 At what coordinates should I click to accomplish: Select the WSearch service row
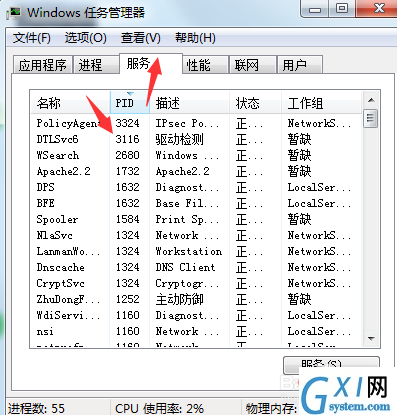pos(195,155)
